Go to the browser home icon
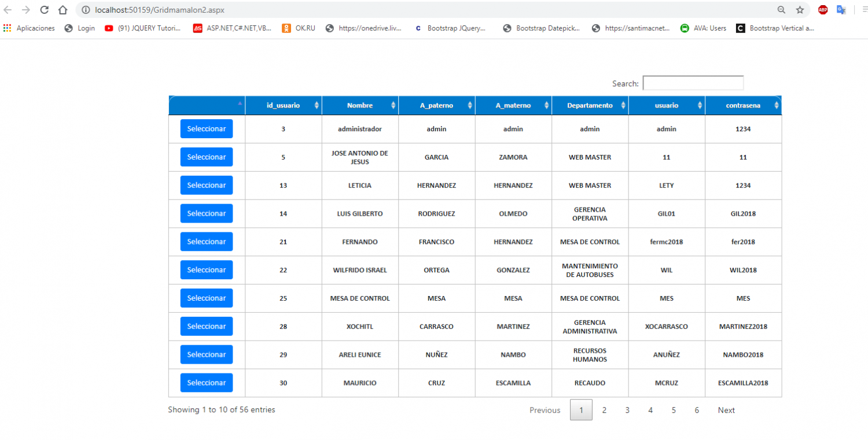This screenshot has height=440, width=868. point(62,10)
